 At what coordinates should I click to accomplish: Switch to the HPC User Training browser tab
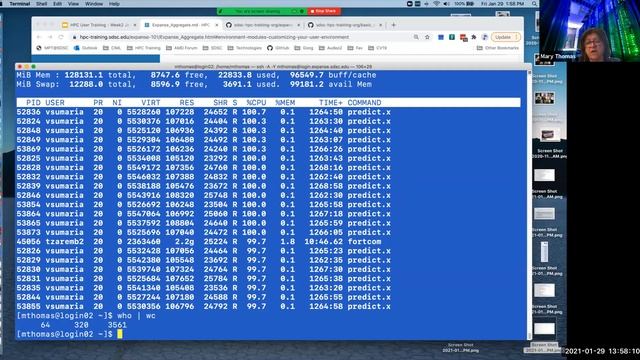99,25
